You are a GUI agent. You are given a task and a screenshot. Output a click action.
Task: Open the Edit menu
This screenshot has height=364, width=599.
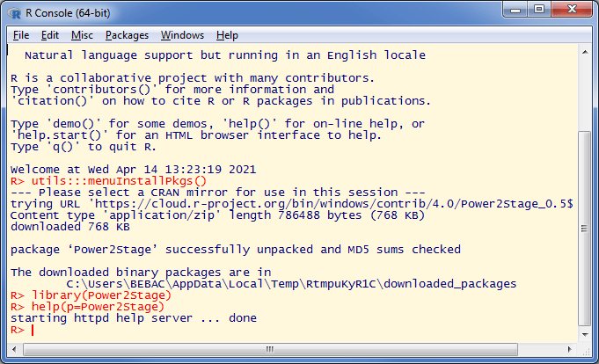click(49, 35)
